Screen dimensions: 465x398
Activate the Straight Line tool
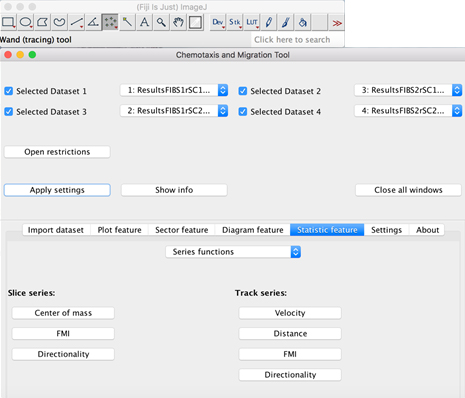pos(76,23)
